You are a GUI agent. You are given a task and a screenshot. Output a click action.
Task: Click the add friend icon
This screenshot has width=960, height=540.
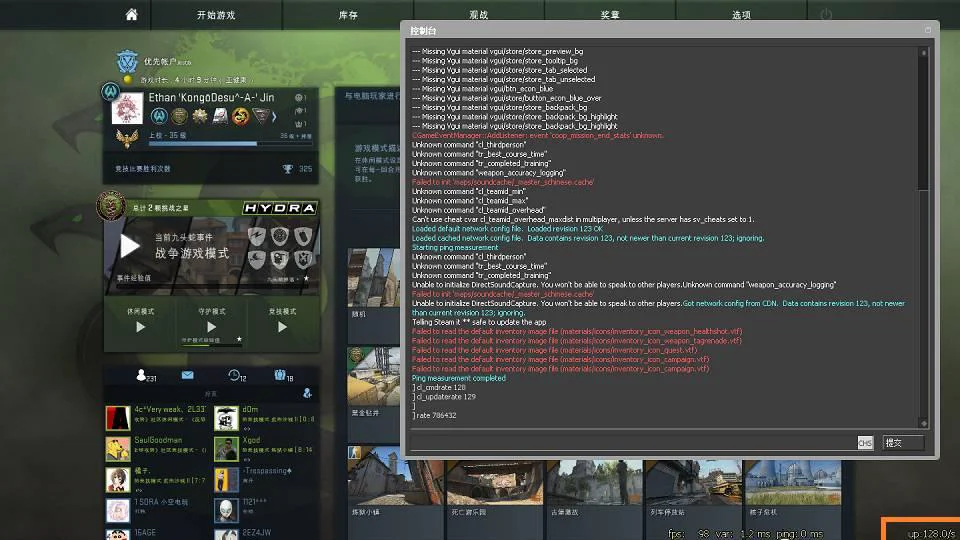[307, 393]
